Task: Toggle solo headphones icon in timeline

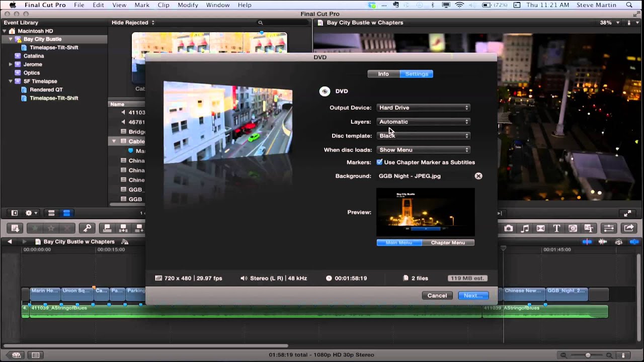Action: tap(619, 242)
